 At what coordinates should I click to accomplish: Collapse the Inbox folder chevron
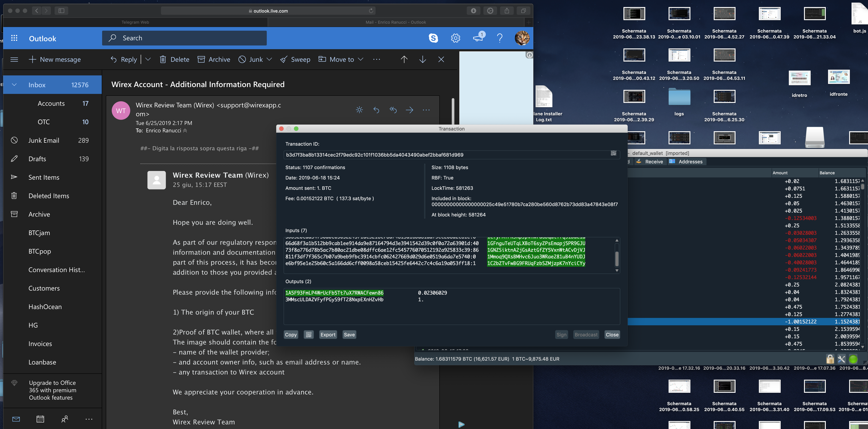pyautogui.click(x=14, y=85)
